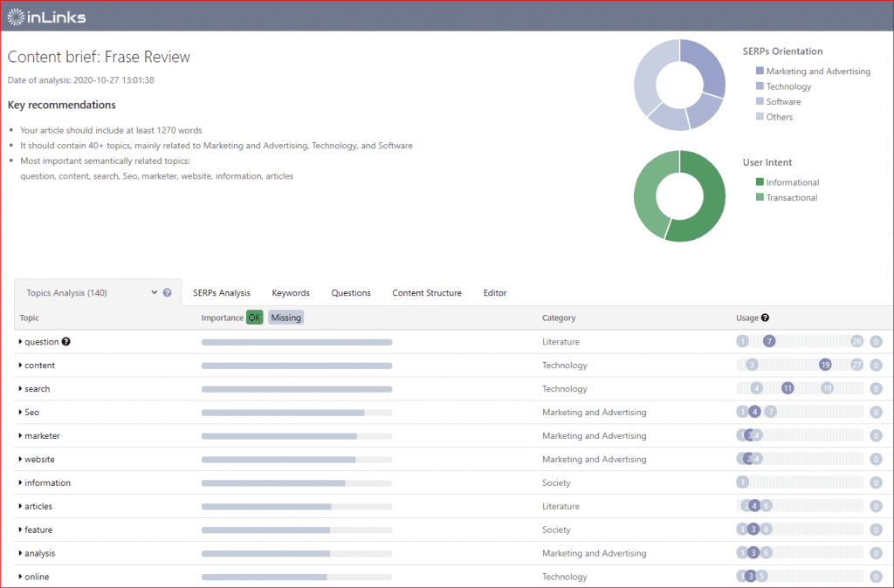Click usage marker 7 in question row
The height and width of the screenshot is (588, 894).
click(x=769, y=341)
